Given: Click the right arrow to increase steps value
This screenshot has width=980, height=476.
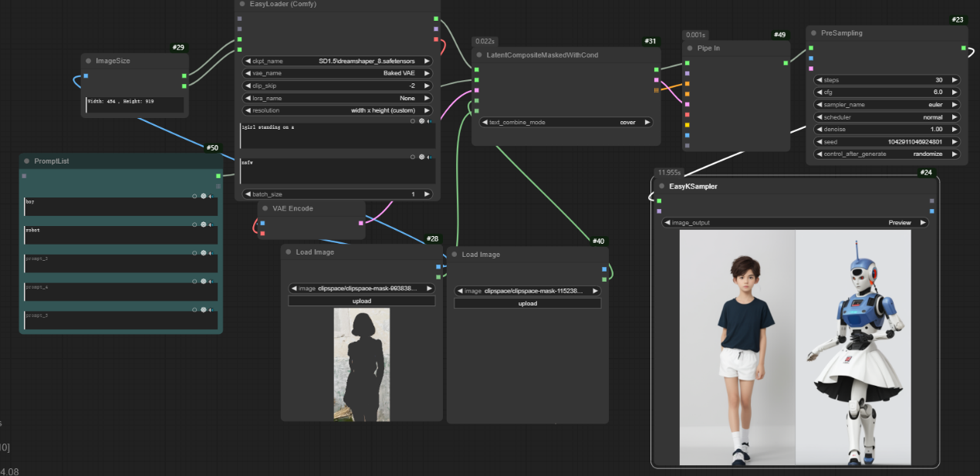Looking at the screenshot, I should coord(955,80).
